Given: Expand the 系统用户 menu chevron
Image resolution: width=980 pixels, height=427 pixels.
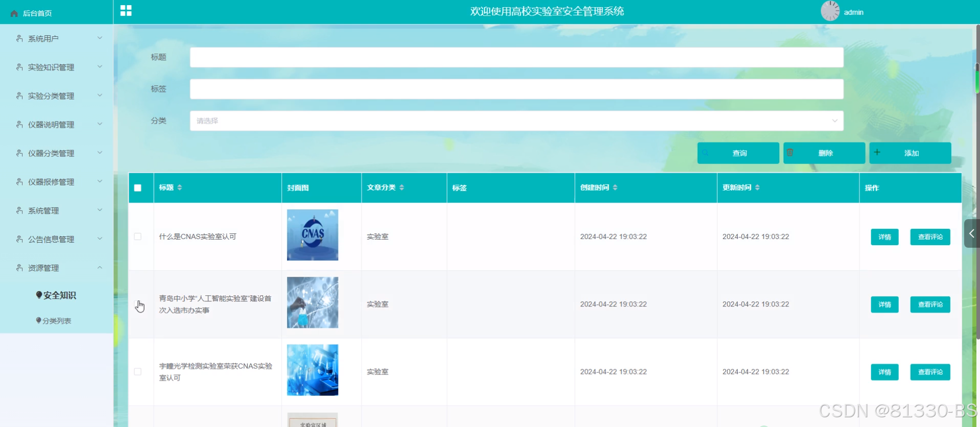Looking at the screenshot, I should [100, 38].
